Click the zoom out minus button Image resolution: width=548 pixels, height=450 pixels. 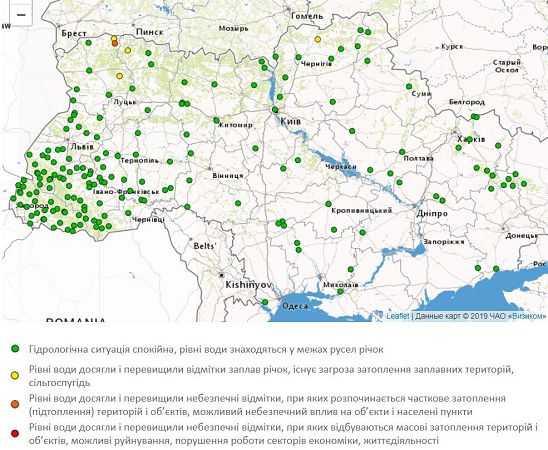click(21, 14)
